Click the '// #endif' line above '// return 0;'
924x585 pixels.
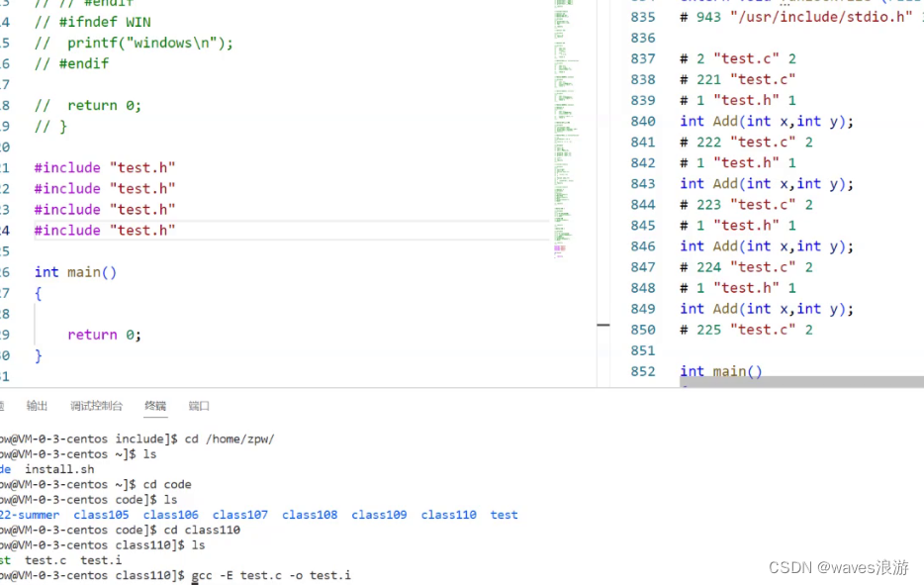click(x=71, y=63)
